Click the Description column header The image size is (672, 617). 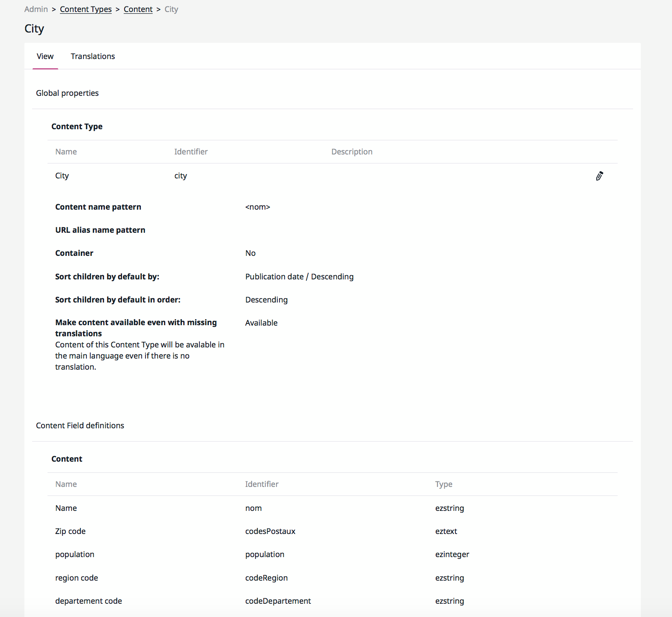click(x=351, y=152)
